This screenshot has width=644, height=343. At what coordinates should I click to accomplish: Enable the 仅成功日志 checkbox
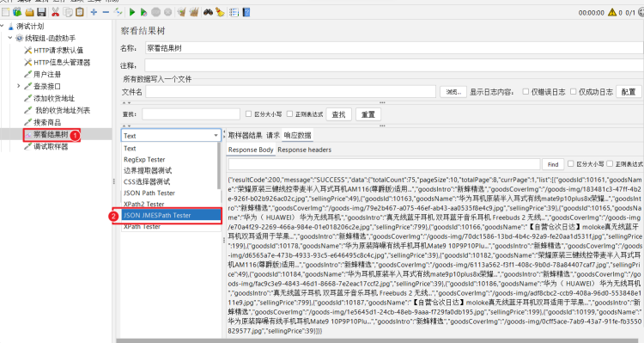pyautogui.click(x=573, y=92)
